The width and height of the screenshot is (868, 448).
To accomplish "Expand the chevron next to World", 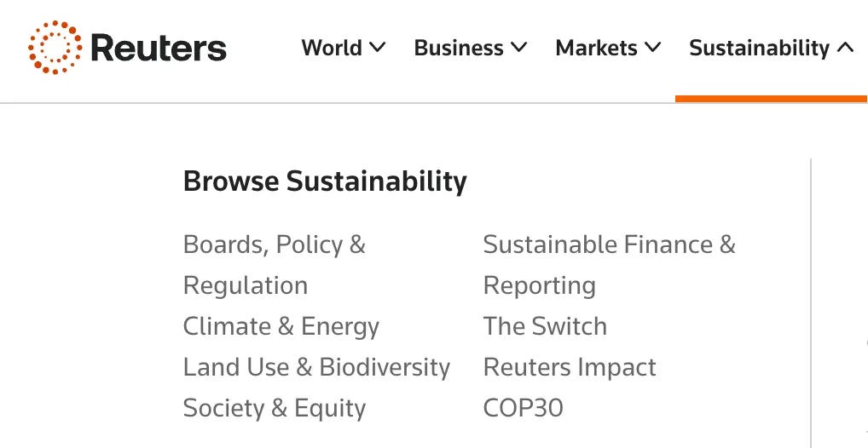I will 377,48.
